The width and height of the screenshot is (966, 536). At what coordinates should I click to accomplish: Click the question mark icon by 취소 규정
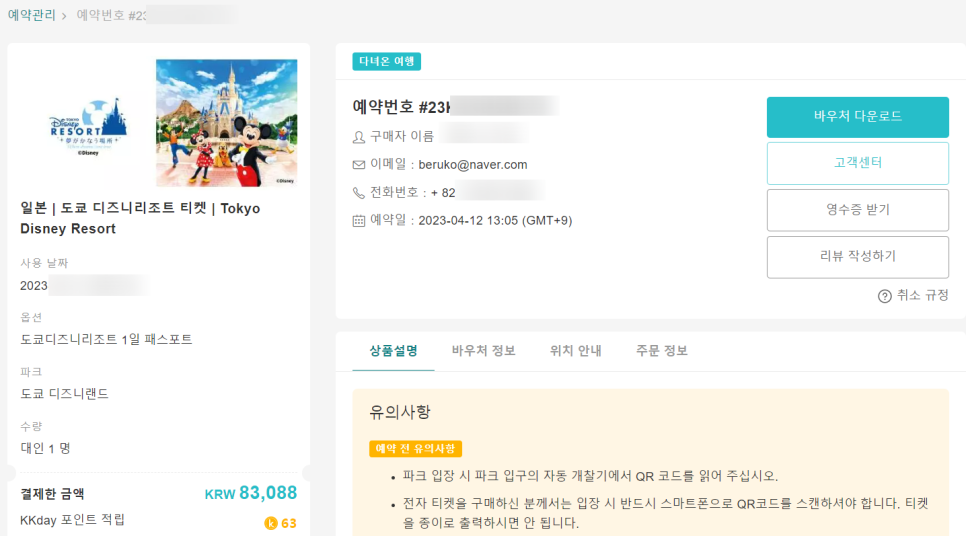[x=884, y=296]
